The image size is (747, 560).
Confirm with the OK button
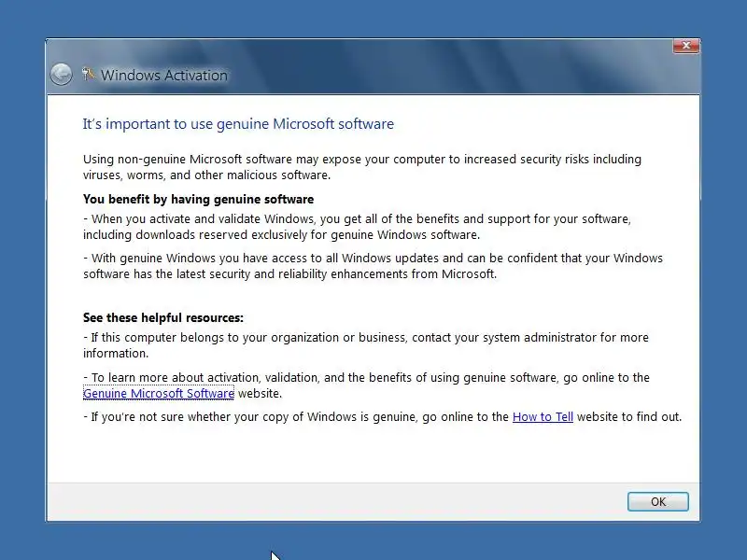coord(658,502)
